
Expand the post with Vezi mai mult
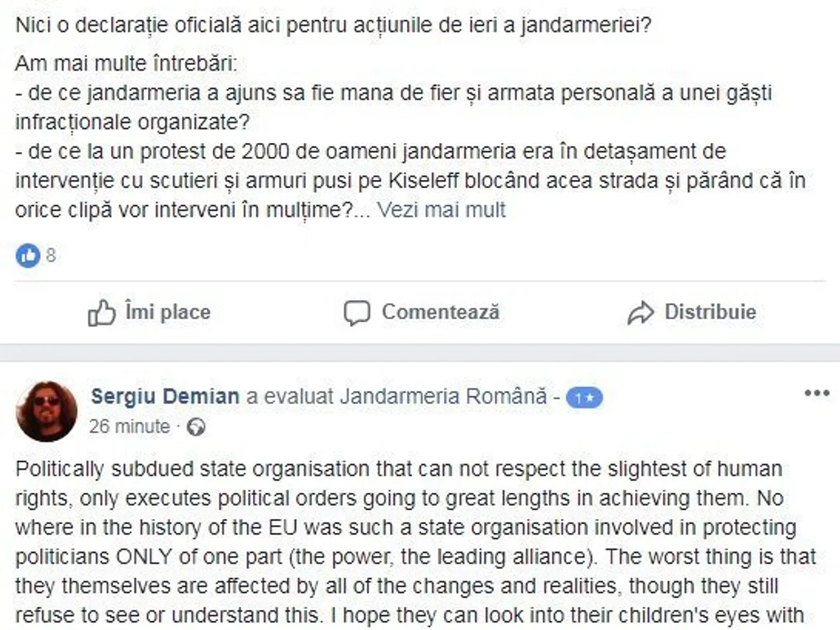441,210
